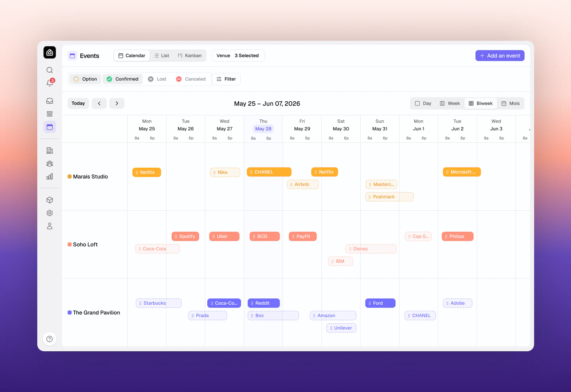Open the Masterc... event in Marais Studio

pyautogui.click(x=381, y=184)
